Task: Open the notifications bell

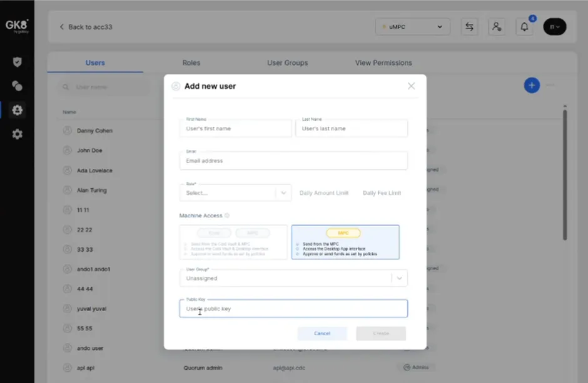Action: [524, 27]
